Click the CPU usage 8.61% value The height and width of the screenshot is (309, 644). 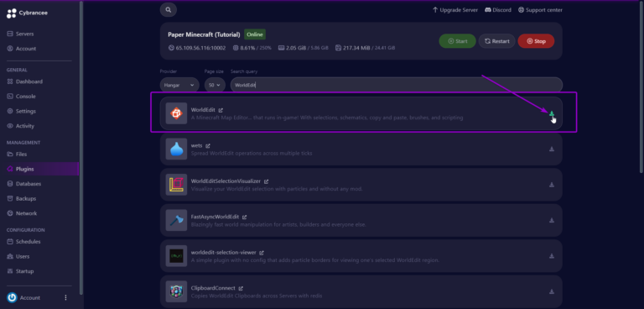[x=247, y=48]
